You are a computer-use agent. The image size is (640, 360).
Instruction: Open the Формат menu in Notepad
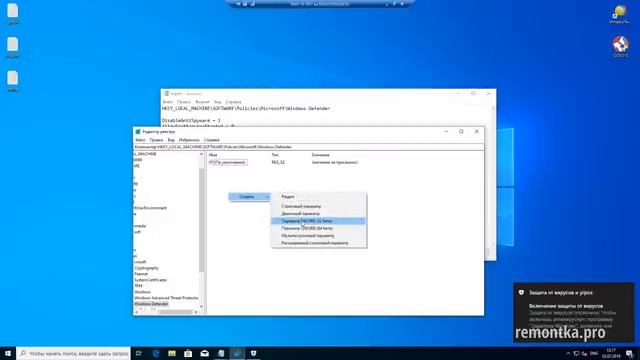point(202,102)
